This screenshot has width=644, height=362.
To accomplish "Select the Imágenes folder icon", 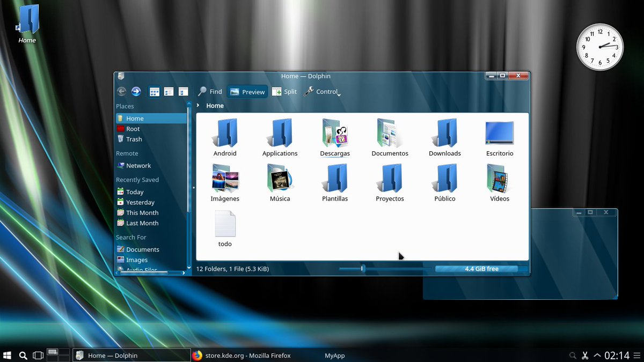I will pyautogui.click(x=225, y=178).
